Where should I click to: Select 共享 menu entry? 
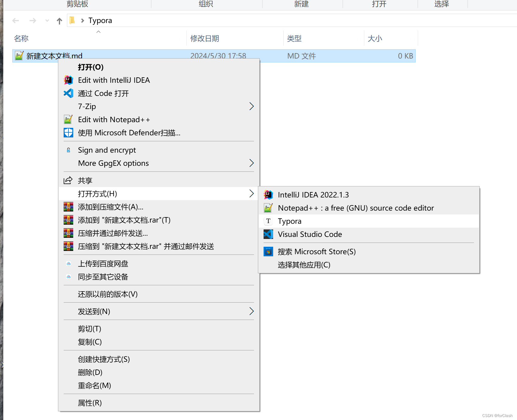point(159,180)
